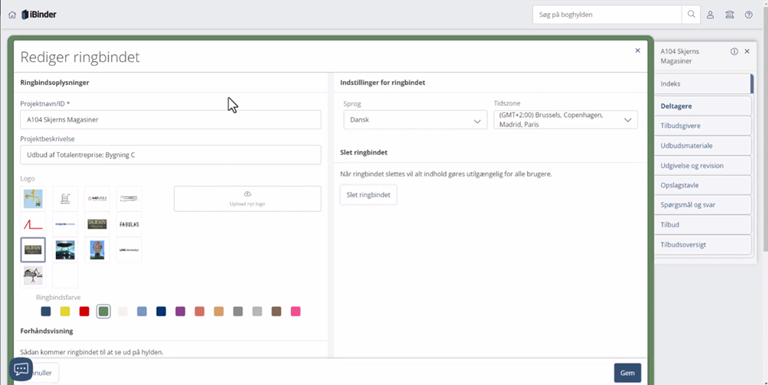Open Udgivelse og revision tab
This screenshot has height=385, width=768.
(x=703, y=166)
